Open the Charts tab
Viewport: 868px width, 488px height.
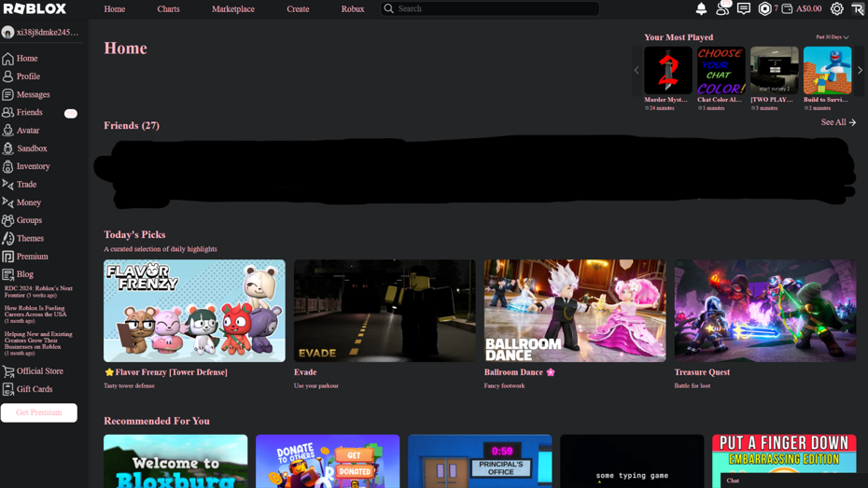click(x=168, y=8)
